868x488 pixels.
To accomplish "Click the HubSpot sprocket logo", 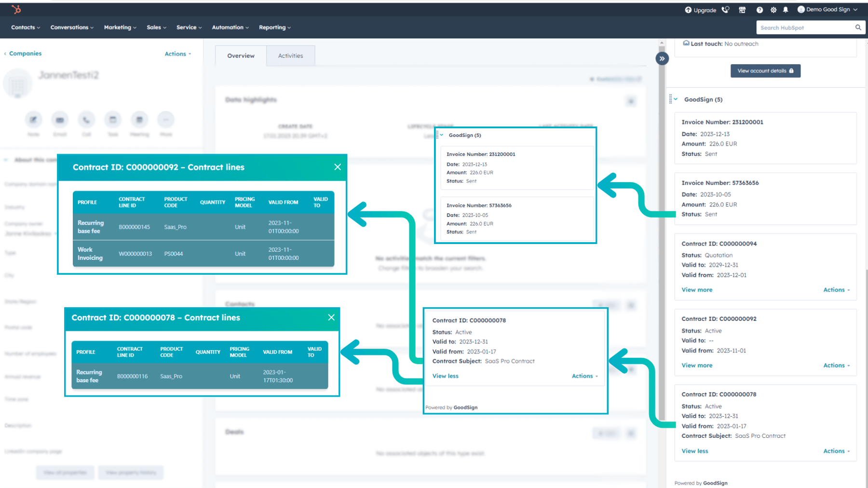I will [x=16, y=9].
